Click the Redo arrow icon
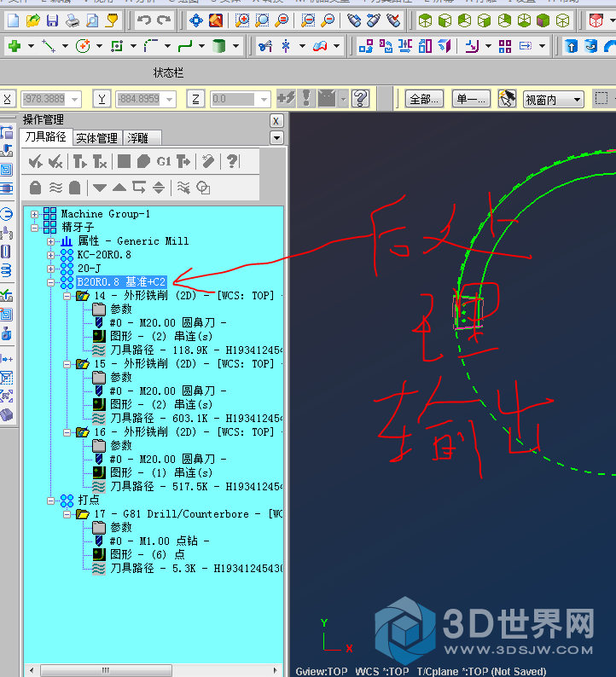 (x=164, y=20)
